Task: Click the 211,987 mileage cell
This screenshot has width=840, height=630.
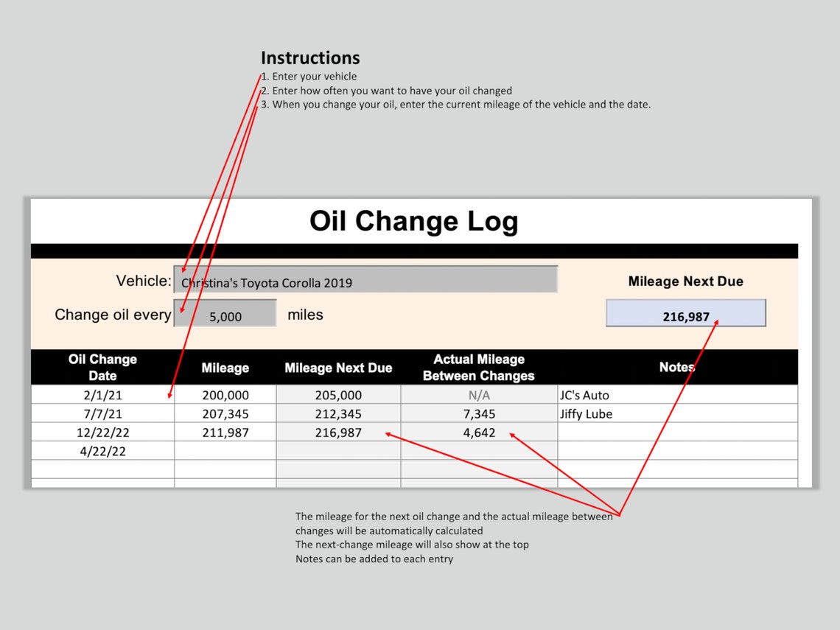Action: tap(225, 433)
